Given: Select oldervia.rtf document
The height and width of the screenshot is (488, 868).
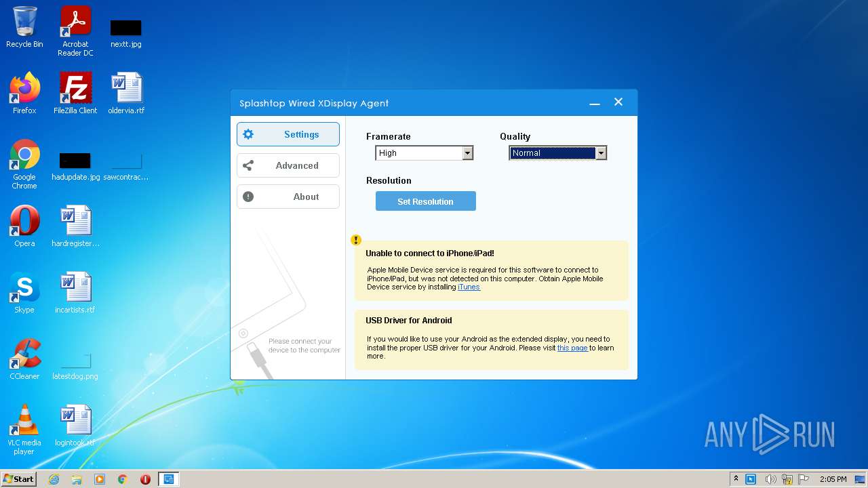Looking at the screenshot, I should (x=126, y=94).
